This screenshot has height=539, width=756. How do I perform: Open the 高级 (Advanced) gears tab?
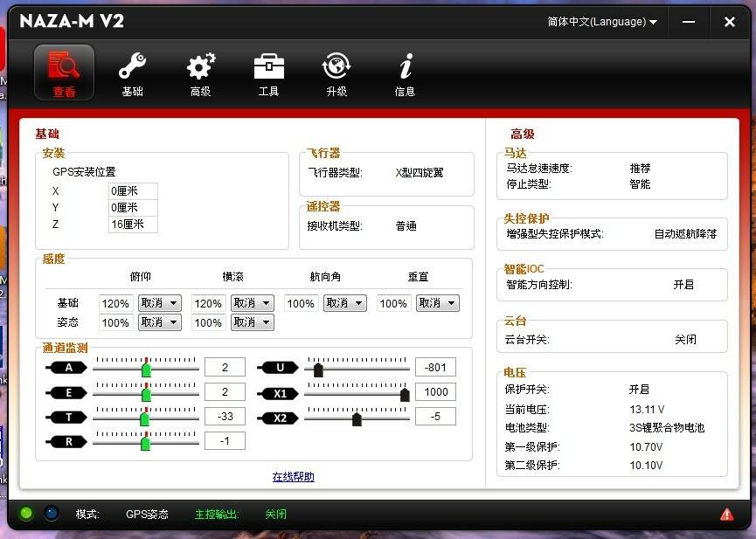200,73
